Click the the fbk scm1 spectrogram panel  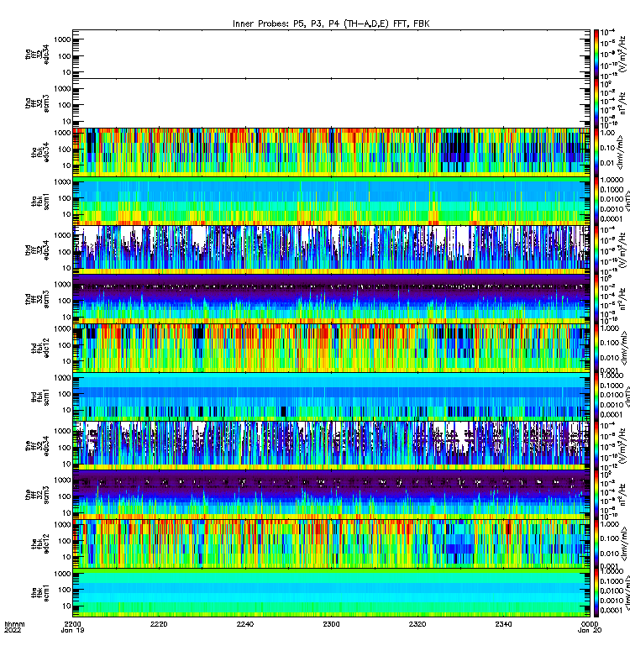click(331, 593)
